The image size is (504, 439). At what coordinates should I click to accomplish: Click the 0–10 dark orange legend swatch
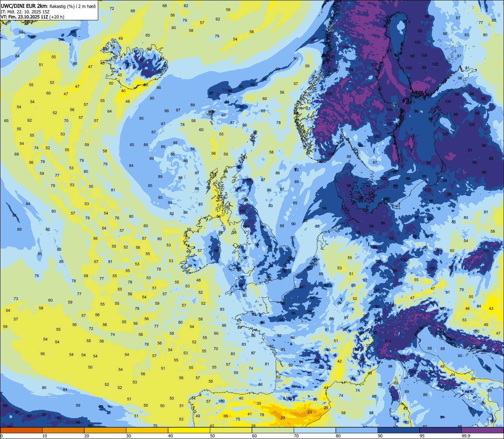coord(21,430)
